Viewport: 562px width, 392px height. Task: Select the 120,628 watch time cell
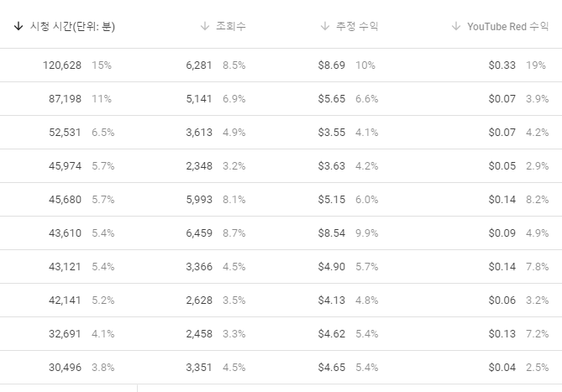pyautogui.click(x=62, y=65)
